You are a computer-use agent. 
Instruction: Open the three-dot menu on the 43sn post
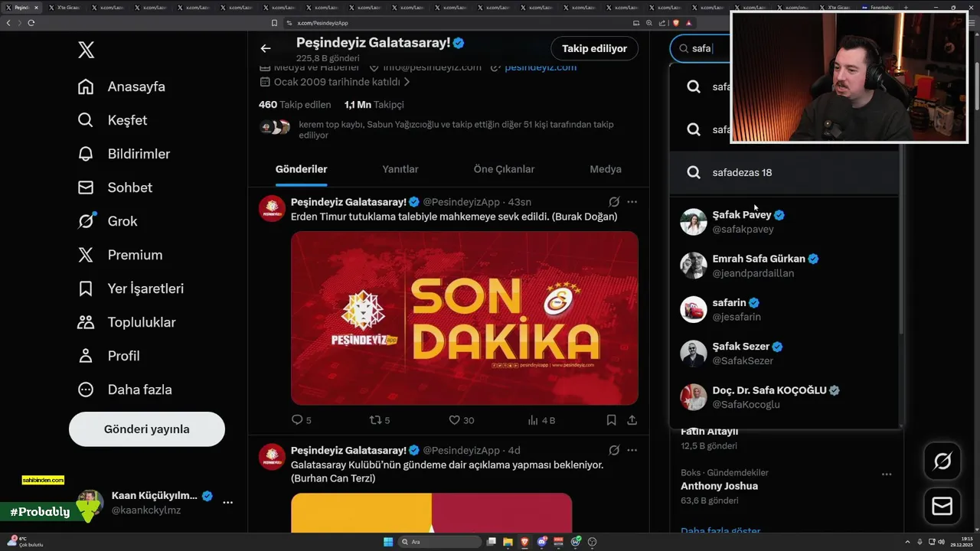pos(632,202)
